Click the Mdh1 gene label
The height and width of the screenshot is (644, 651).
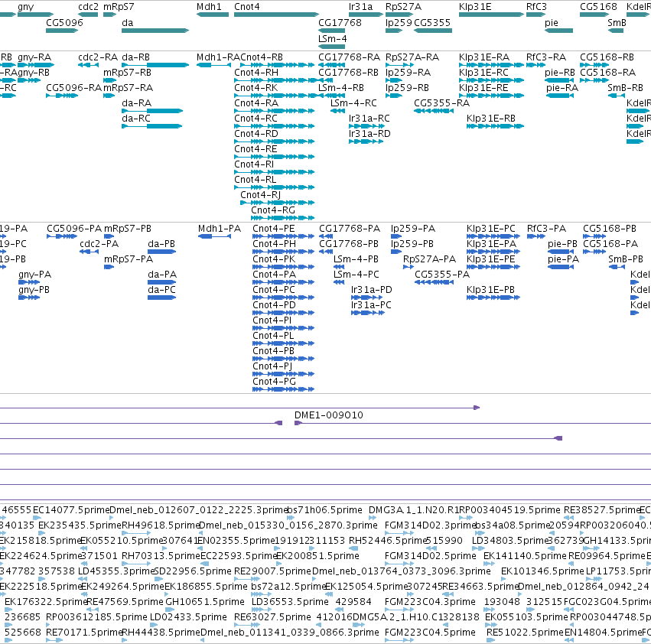pyautogui.click(x=209, y=7)
